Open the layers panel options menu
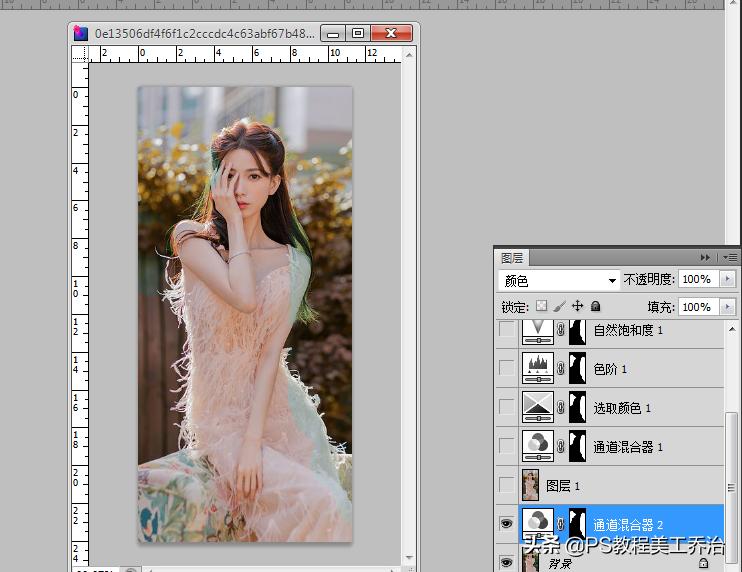The image size is (742, 572). coord(731,257)
